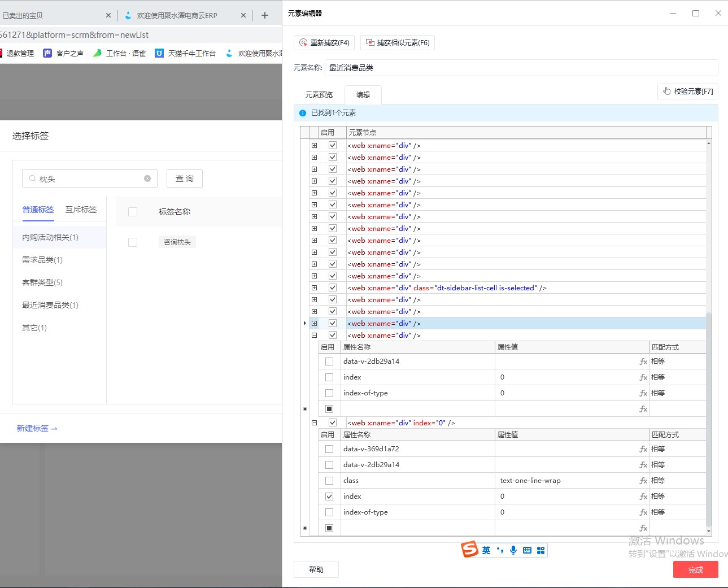Open the 客户之声 bookmark
The image size is (728, 588).
[x=63, y=53]
